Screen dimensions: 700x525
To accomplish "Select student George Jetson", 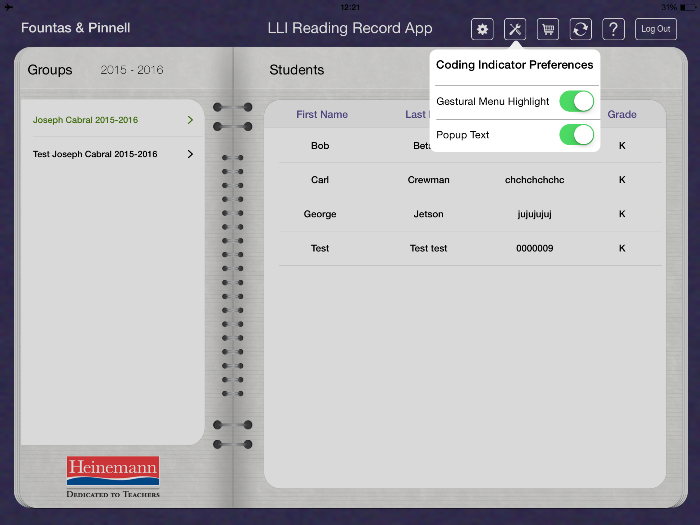I will [428, 214].
